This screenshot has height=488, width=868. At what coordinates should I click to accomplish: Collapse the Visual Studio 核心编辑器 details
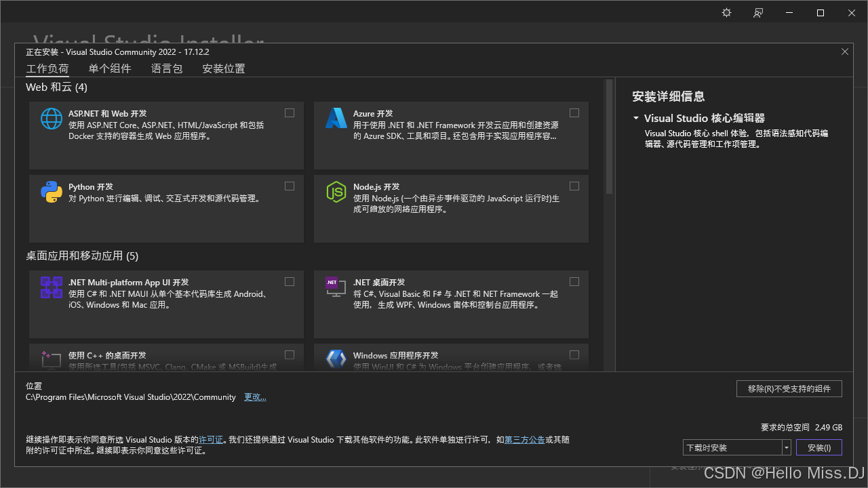[x=636, y=118]
